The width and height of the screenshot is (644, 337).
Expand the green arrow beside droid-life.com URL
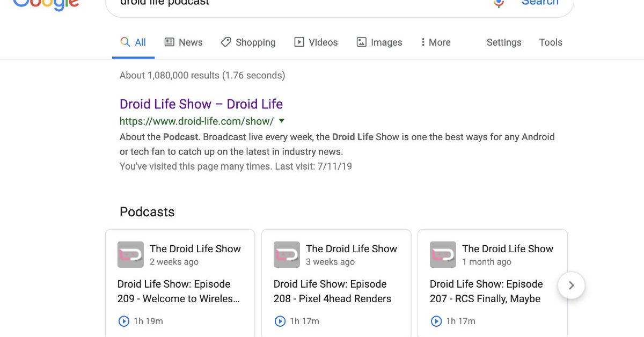tap(282, 121)
